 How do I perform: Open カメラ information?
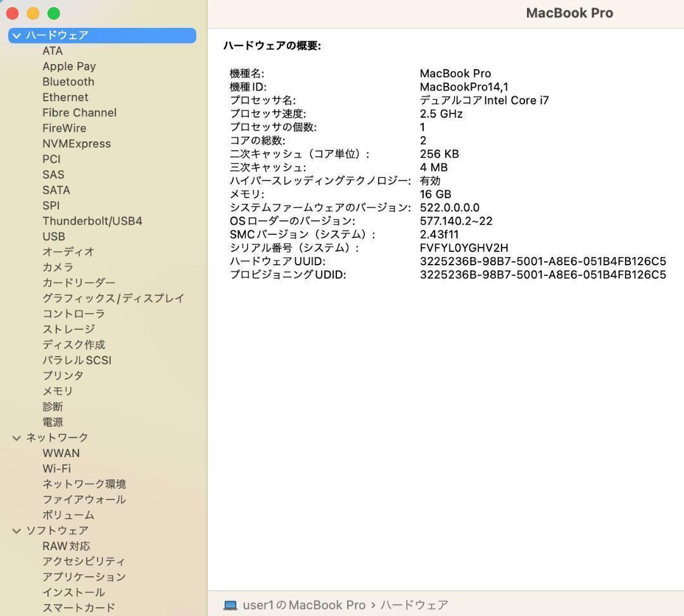pyautogui.click(x=58, y=267)
